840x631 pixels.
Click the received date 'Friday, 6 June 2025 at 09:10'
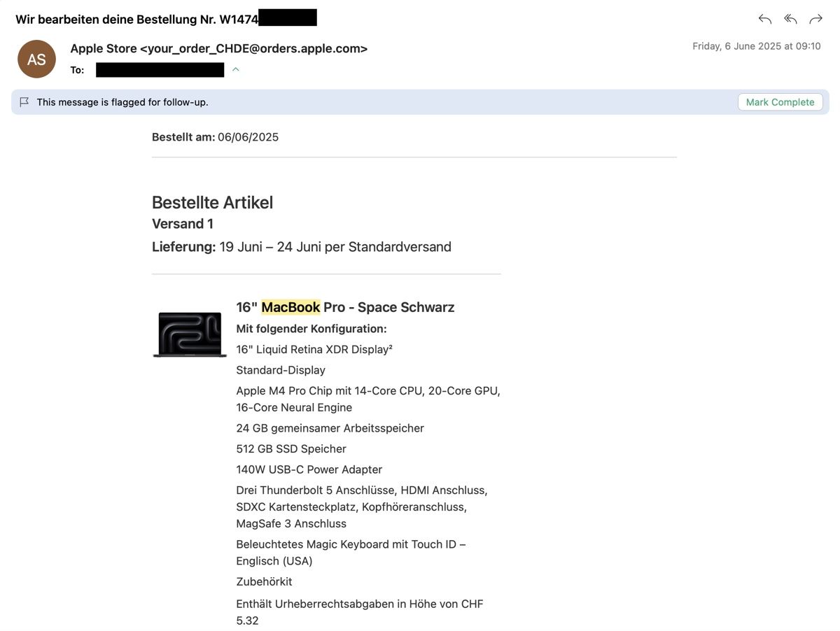(757, 46)
